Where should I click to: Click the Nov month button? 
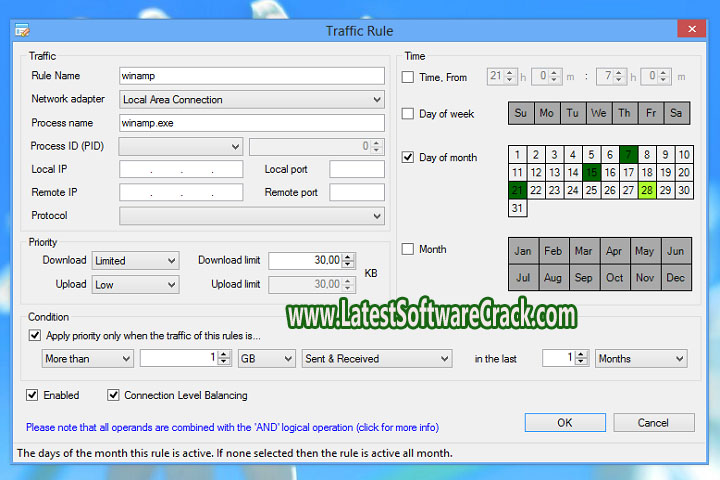[645, 277]
